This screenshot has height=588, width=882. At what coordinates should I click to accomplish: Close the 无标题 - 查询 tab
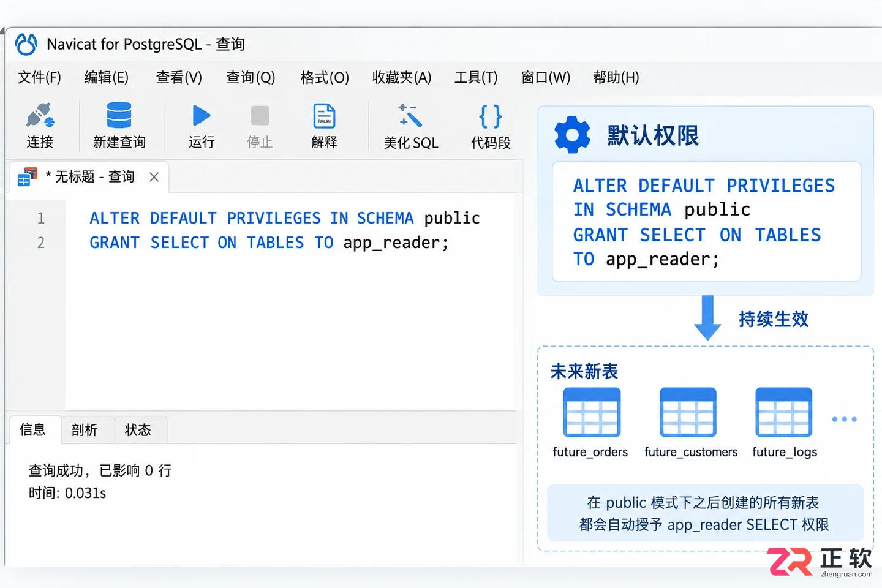[x=154, y=177]
